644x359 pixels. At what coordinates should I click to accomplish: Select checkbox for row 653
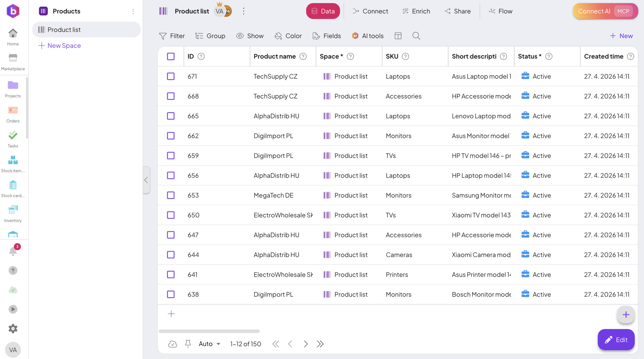coord(171,195)
